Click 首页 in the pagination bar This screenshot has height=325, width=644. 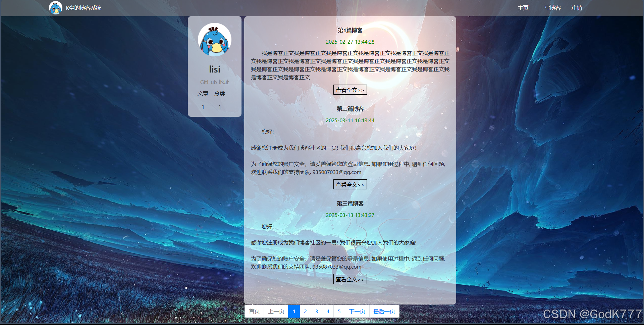tap(254, 311)
